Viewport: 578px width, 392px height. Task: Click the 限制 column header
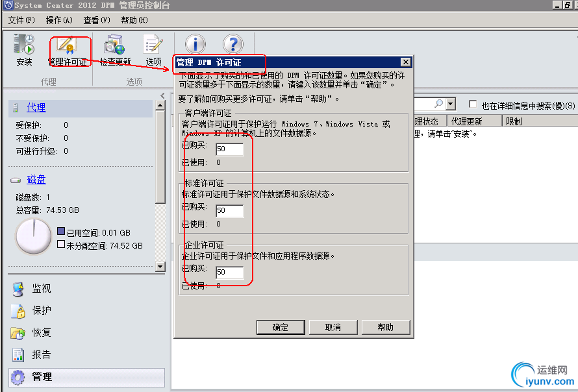tap(540, 121)
